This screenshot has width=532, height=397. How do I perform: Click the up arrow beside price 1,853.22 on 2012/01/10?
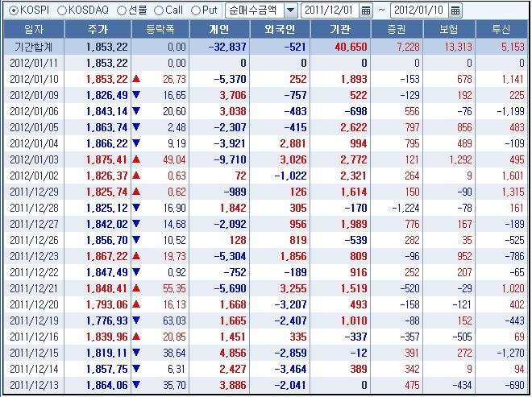pyautogui.click(x=136, y=79)
